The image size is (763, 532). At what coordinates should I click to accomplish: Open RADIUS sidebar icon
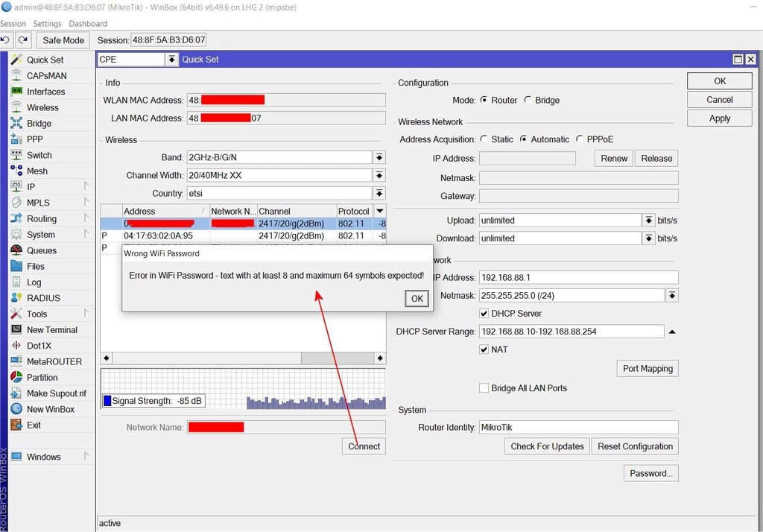pos(16,298)
